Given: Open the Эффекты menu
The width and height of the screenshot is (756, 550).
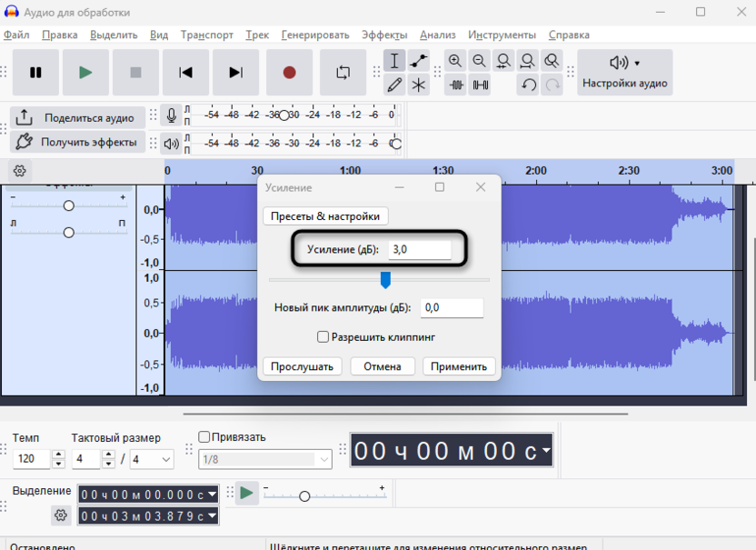Looking at the screenshot, I should click(384, 35).
